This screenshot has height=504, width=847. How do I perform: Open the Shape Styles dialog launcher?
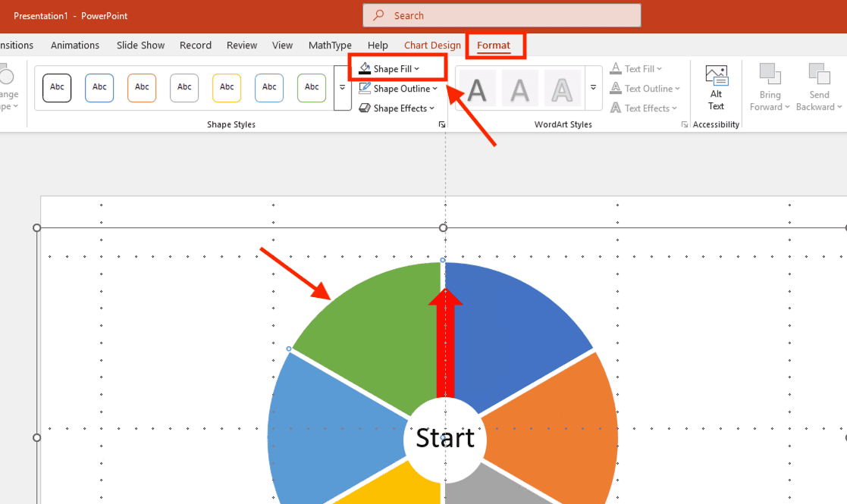coord(442,124)
